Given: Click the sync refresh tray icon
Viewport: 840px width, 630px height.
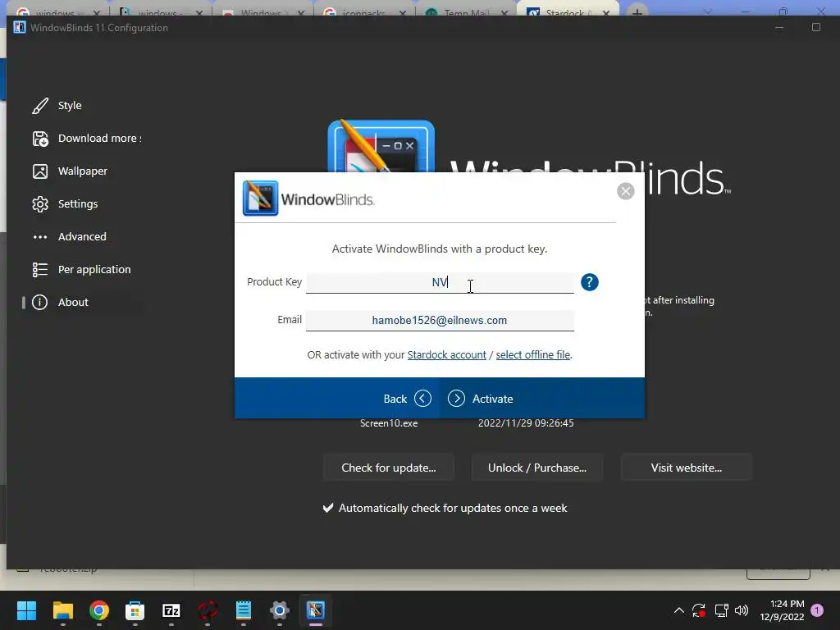Looking at the screenshot, I should [699, 610].
